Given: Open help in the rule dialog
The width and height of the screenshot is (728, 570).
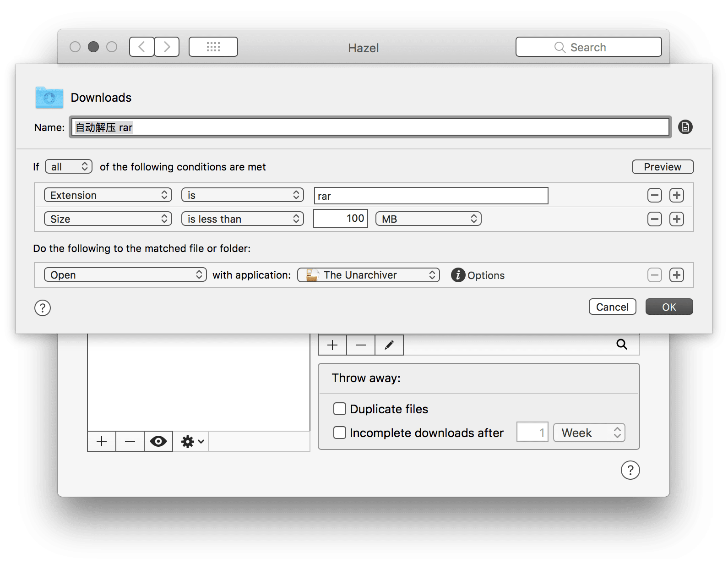Looking at the screenshot, I should coord(43,308).
